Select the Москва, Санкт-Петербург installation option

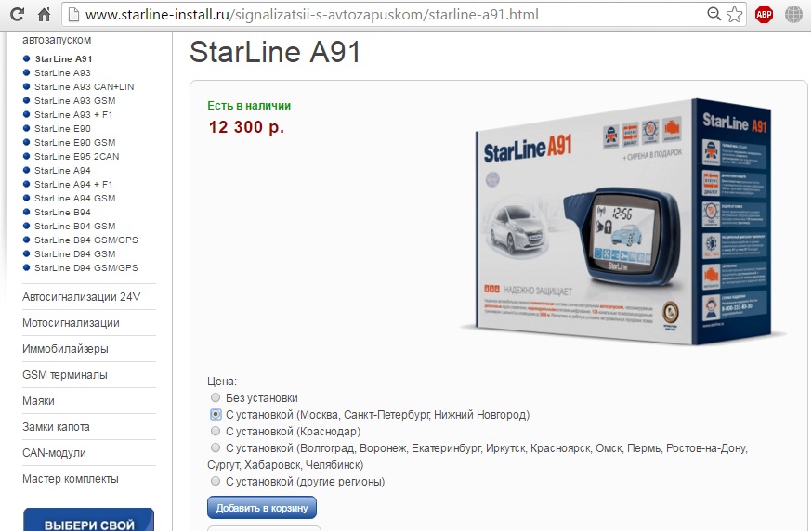point(216,414)
